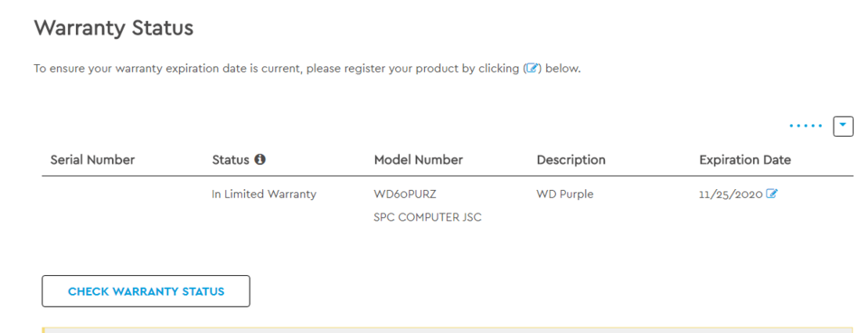868x333 pixels.
Task: Open the dropdown arrow above the table
Action: pyautogui.click(x=843, y=126)
